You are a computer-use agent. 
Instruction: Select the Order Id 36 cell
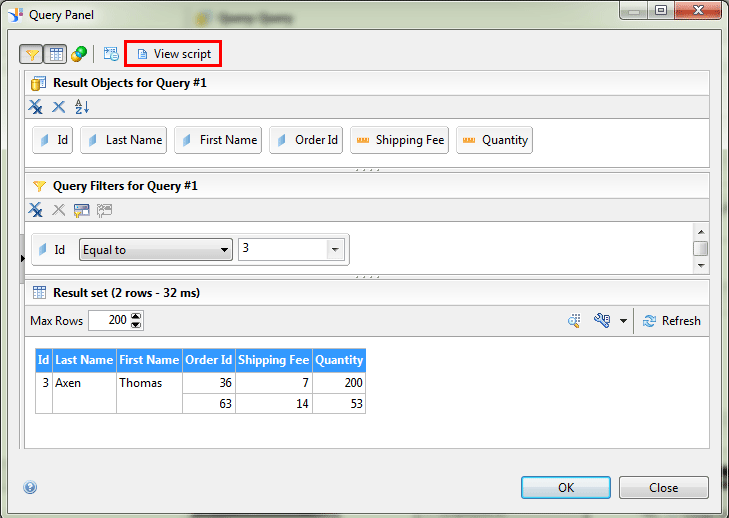[x=209, y=383]
